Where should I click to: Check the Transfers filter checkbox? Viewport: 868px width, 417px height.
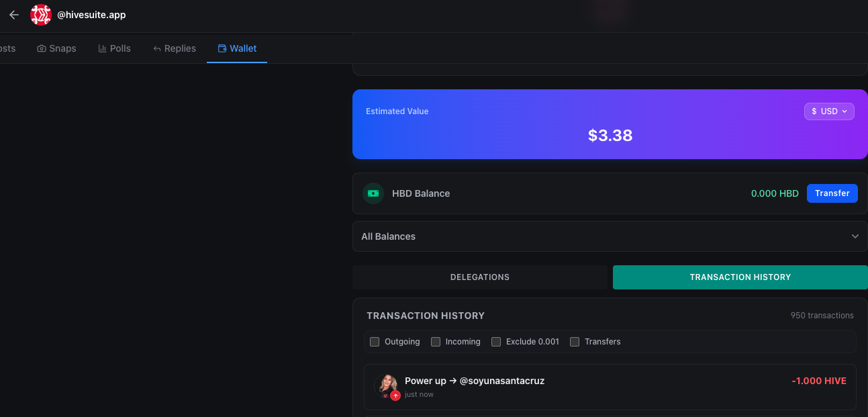coord(575,342)
